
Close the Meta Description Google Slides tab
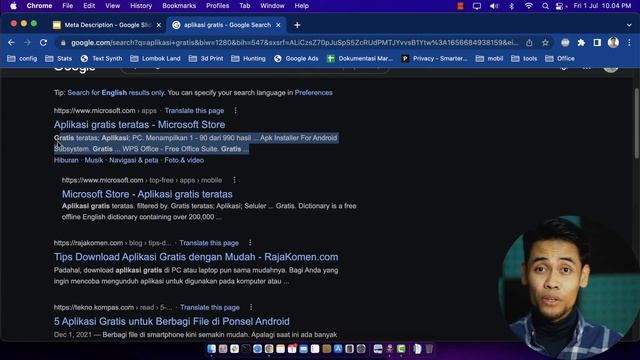(x=159, y=25)
